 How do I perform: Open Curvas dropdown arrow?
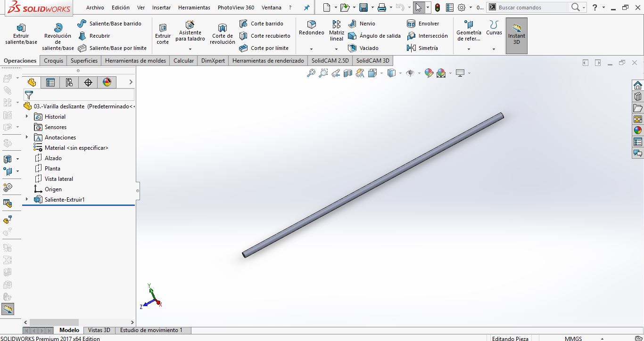pos(494,49)
